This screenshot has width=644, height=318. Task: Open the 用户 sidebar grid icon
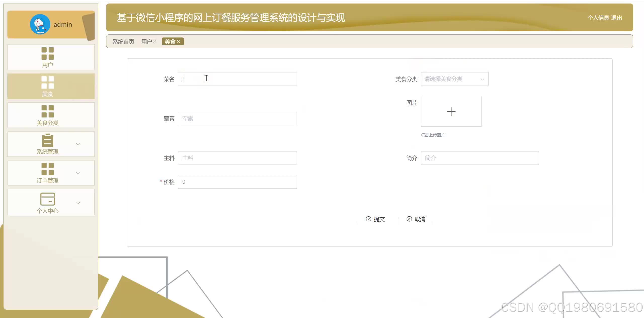48,54
